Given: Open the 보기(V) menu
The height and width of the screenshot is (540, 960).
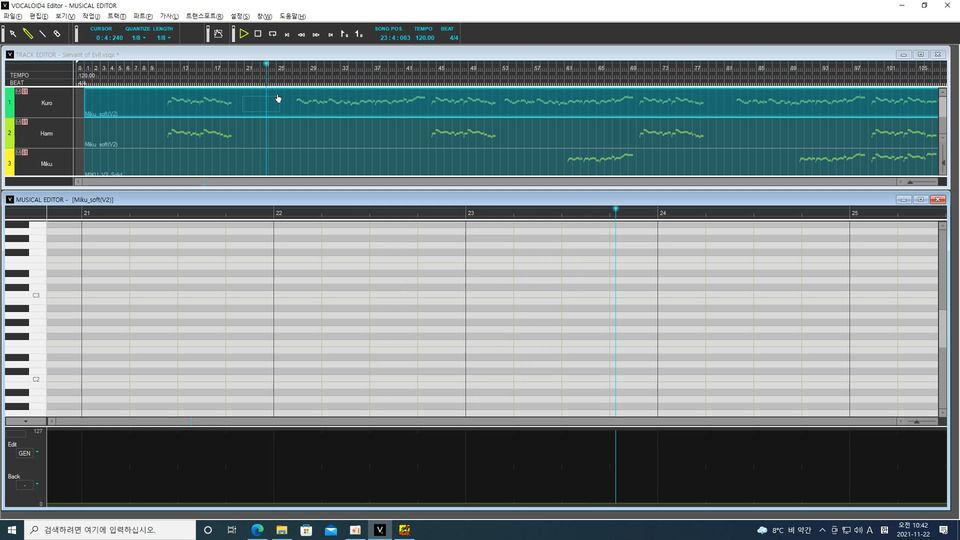Looking at the screenshot, I should 65,17.
